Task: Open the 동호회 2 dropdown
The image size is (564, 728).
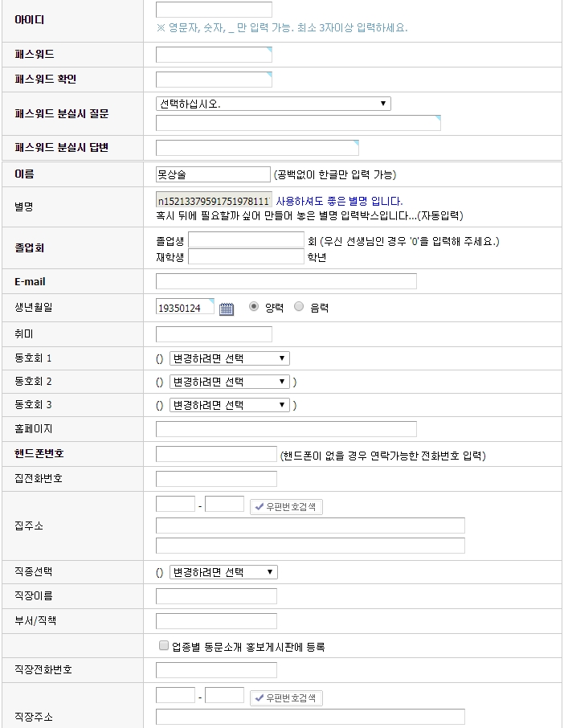Action: (x=229, y=382)
